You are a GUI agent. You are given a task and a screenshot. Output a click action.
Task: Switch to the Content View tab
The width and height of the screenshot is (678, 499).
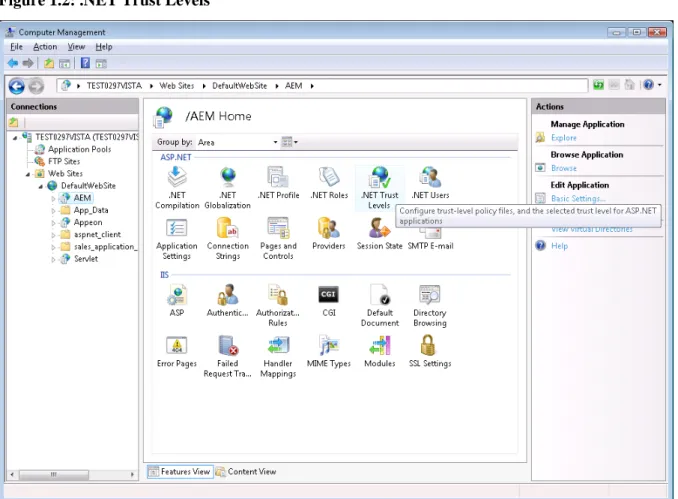(246, 471)
